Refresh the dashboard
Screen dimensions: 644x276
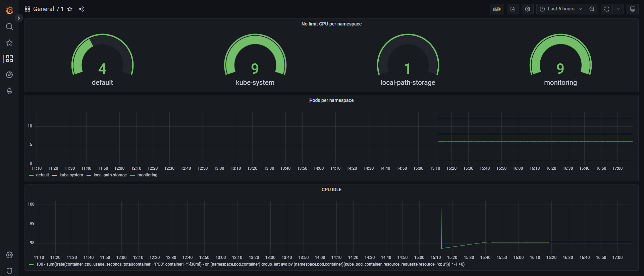[x=607, y=9]
